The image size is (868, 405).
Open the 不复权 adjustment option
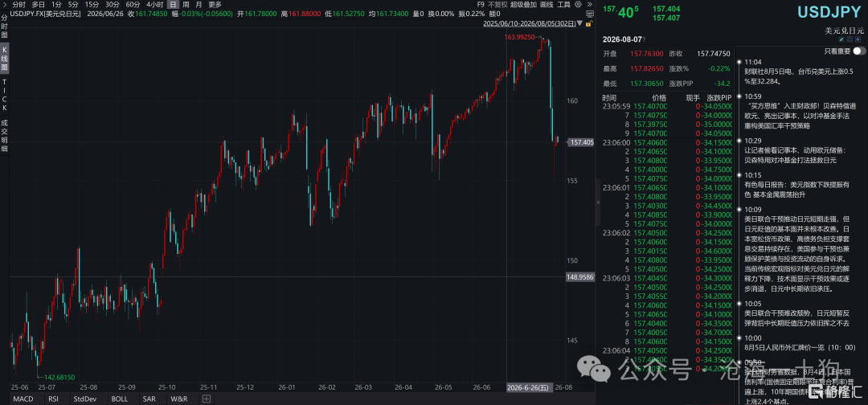point(497,5)
